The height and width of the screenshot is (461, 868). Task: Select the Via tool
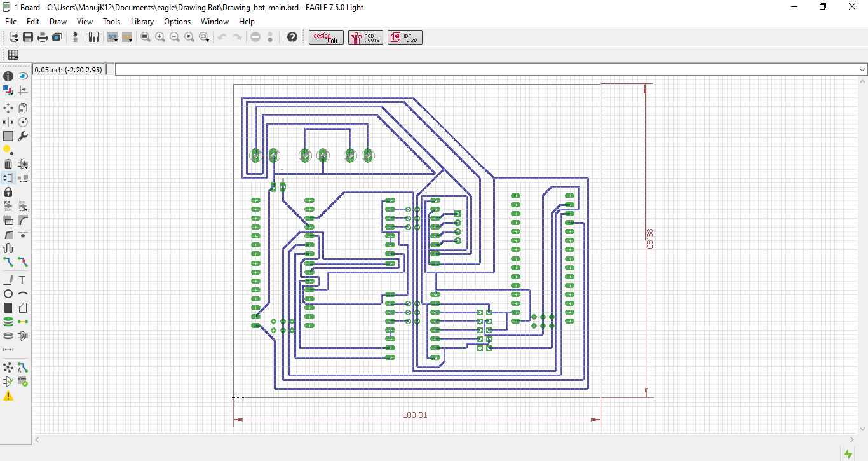click(x=8, y=321)
